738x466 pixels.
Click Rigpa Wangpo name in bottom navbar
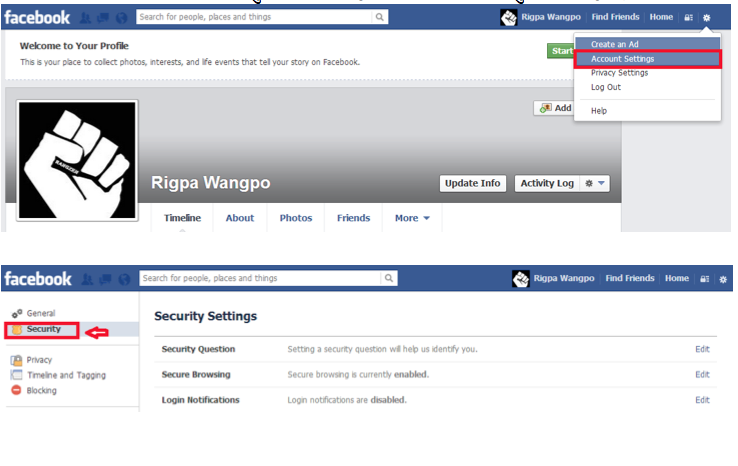coord(564,278)
